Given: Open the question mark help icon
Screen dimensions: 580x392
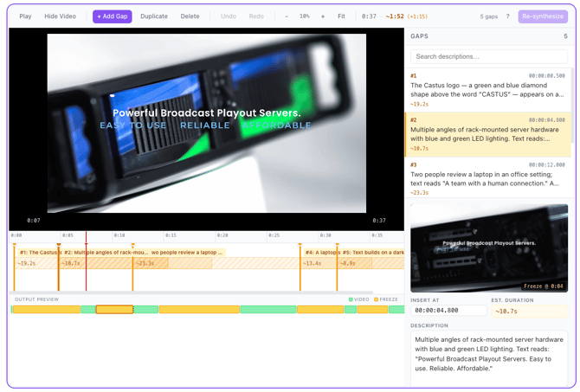Looking at the screenshot, I should tap(507, 16).
